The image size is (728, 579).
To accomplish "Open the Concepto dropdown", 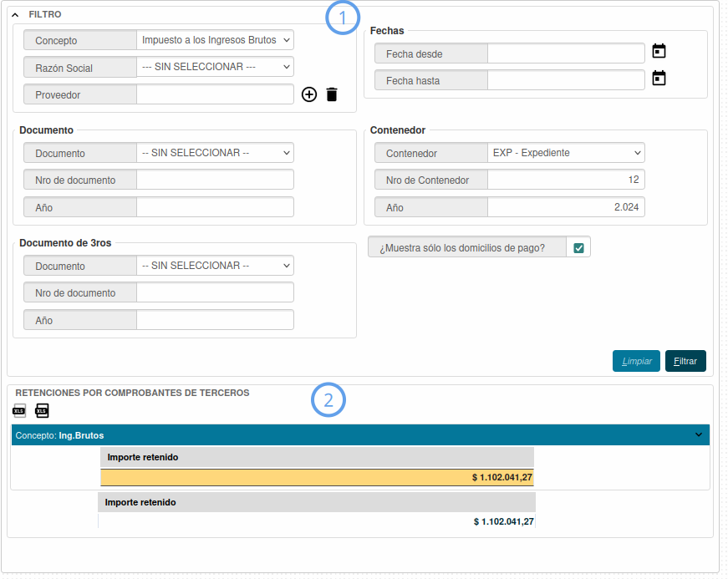I will 215,40.
